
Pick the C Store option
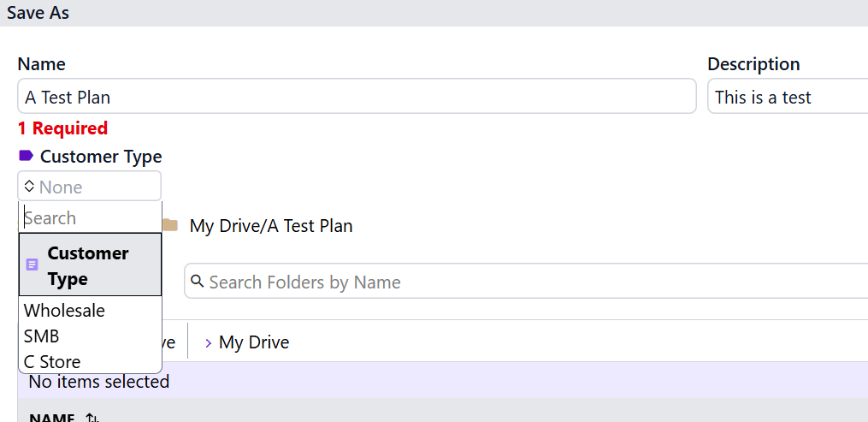click(52, 361)
